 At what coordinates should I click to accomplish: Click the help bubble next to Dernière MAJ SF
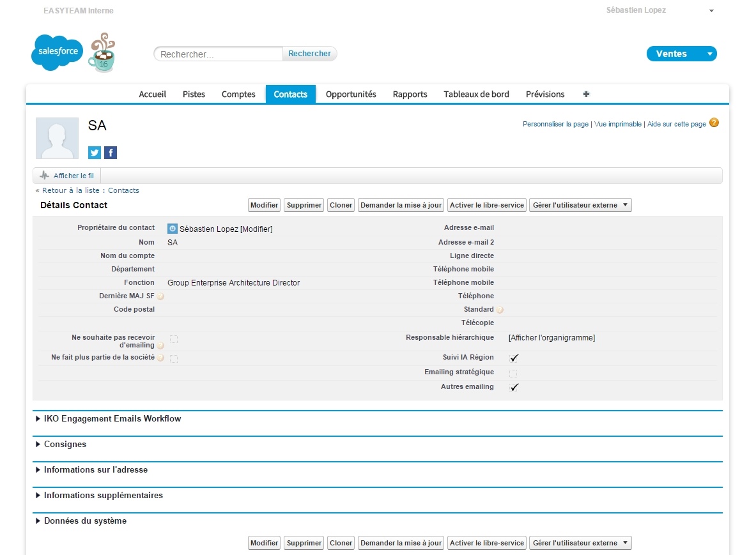coord(160,296)
